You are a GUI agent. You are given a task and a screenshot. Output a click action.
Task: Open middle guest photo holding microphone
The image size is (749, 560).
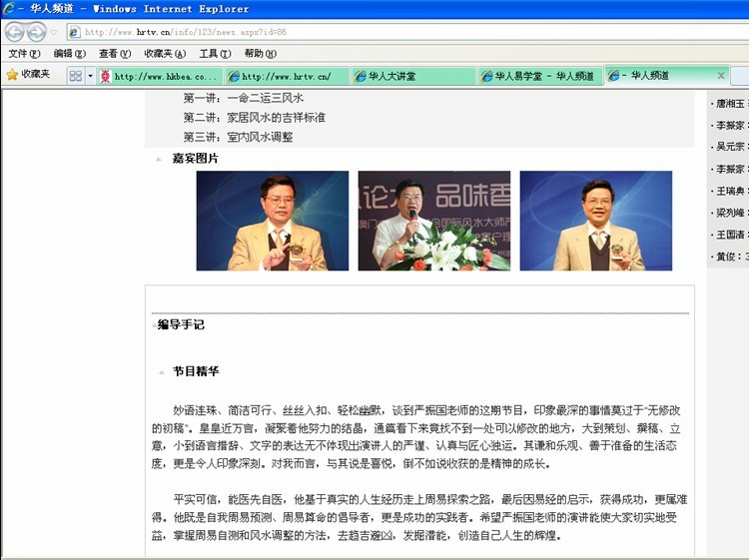[x=434, y=221]
